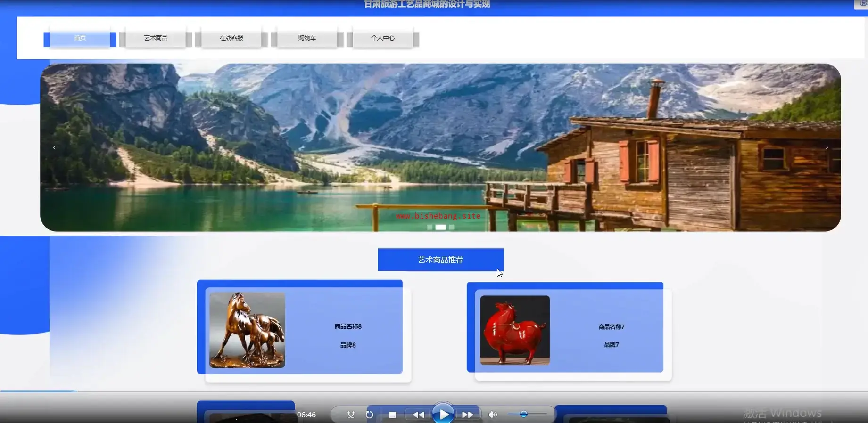
Task: Open the 首页 navigation tab
Action: pyautogui.click(x=80, y=38)
